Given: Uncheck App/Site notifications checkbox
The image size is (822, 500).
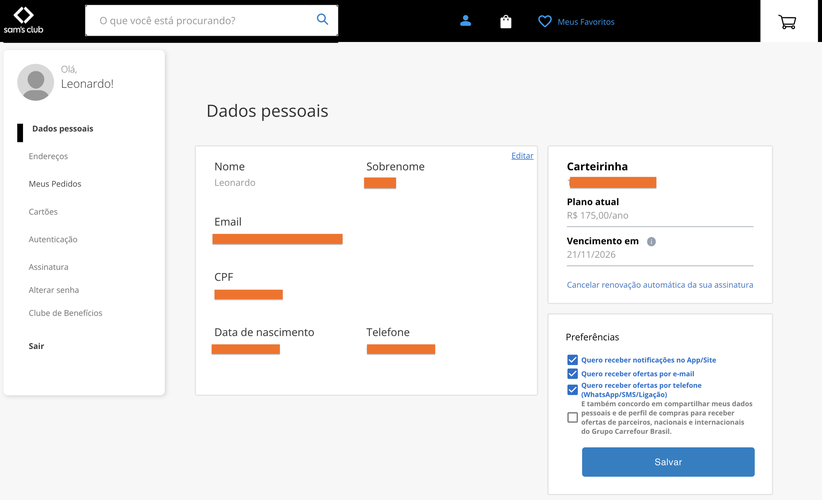Looking at the screenshot, I should pyautogui.click(x=572, y=360).
